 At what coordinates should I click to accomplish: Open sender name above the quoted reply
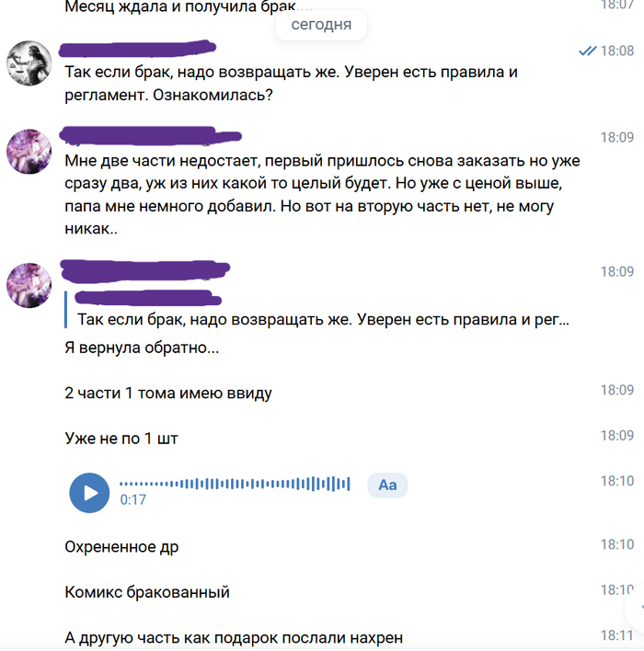pyautogui.click(x=145, y=270)
